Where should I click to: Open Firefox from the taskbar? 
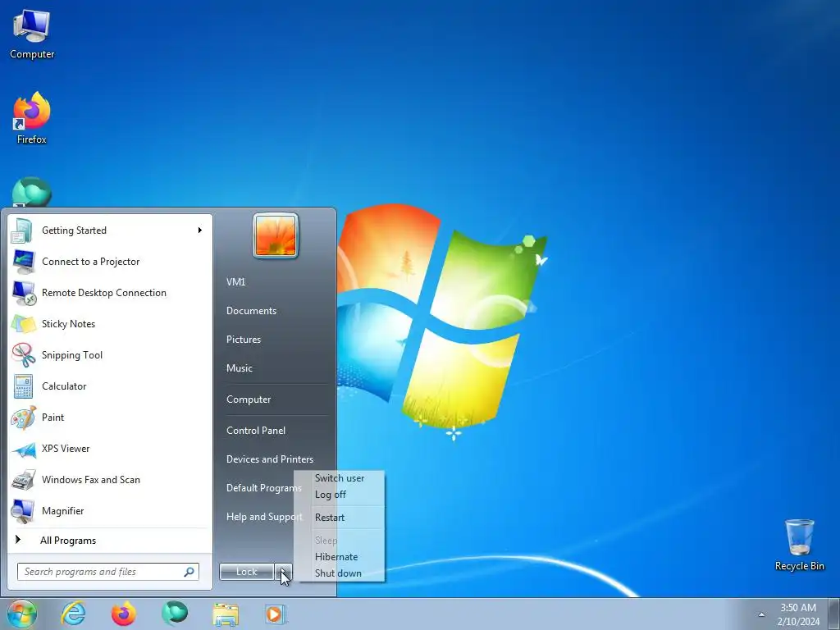pos(124,614)
